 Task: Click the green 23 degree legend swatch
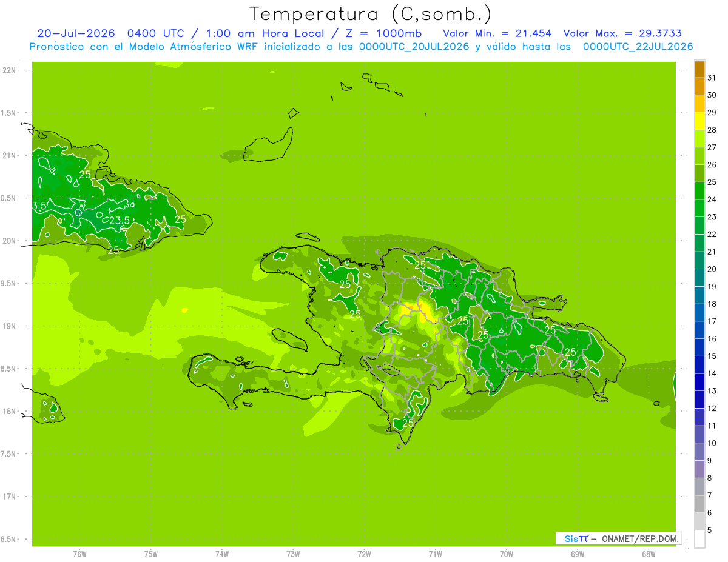pos(699,209)
